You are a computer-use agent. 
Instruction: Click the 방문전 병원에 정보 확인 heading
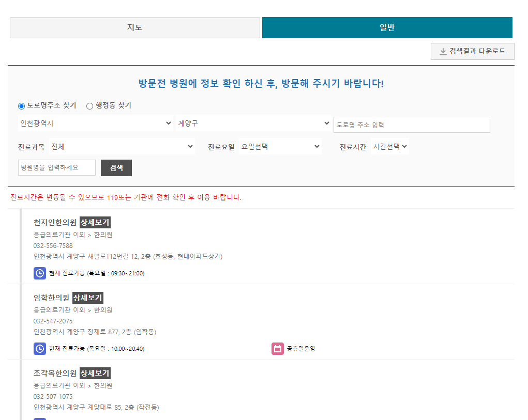[261, 83]
